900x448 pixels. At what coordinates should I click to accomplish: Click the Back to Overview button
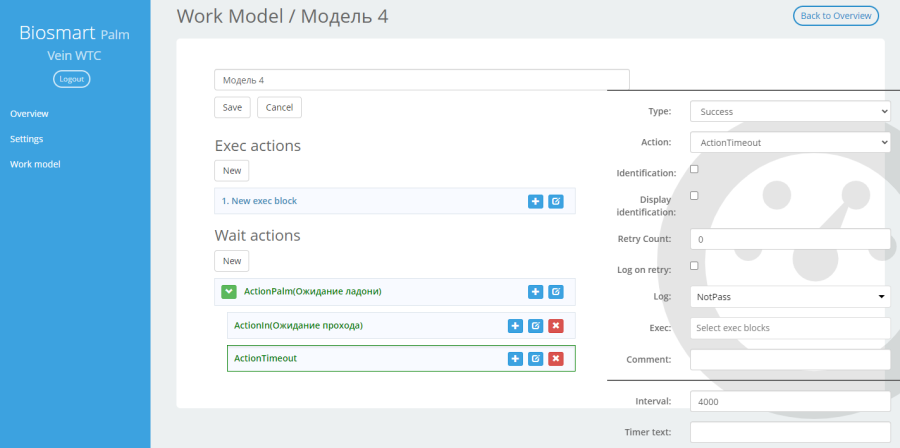[836, 15]
